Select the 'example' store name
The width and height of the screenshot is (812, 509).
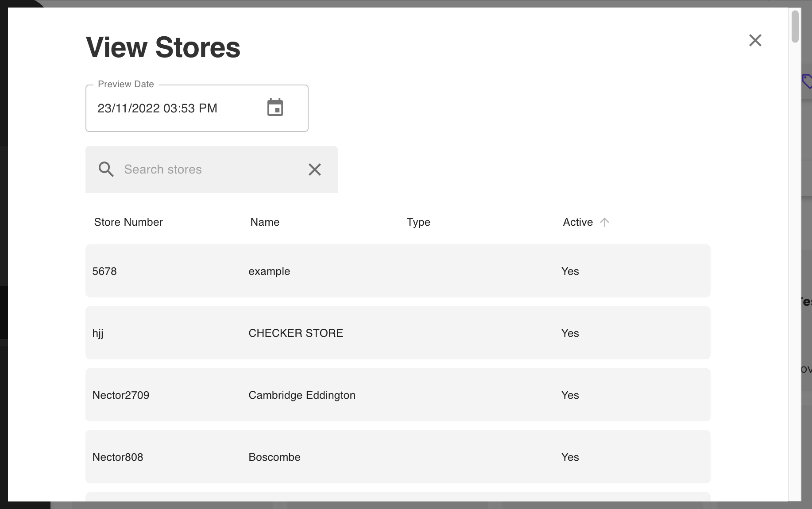[x=269, y=271]
